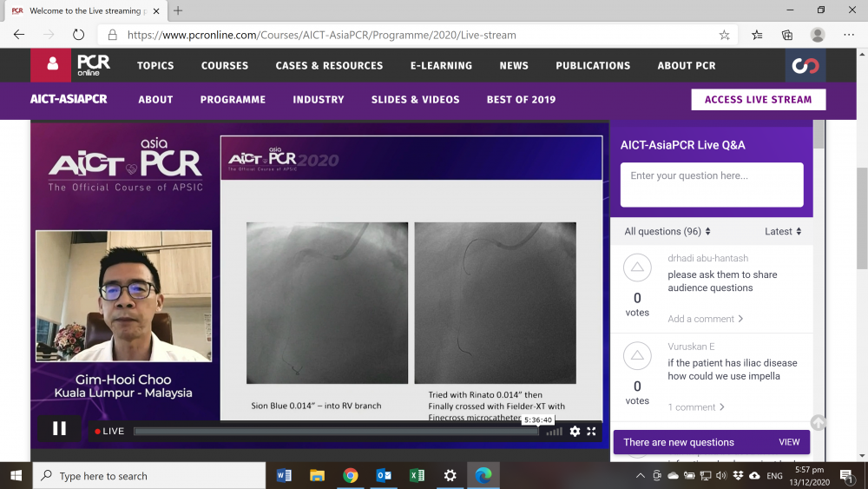This screenshot has height=489, width=868.
Task: Expand the Latest sort dropdown
Action: pyautogui.click(x=783, y=232)
